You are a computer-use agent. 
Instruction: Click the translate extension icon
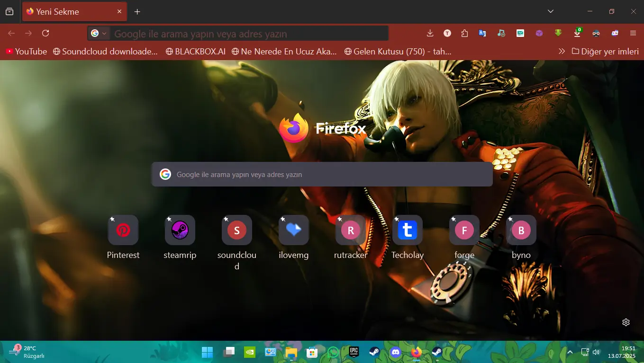pos(482,33)
